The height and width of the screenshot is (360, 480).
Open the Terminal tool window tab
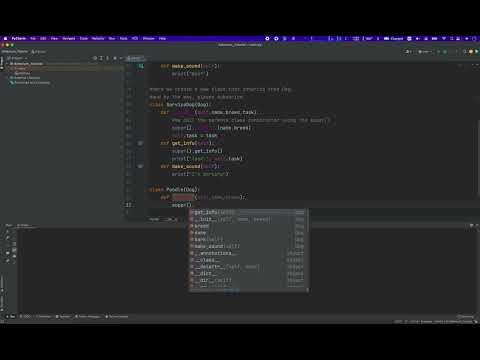tap(63, 316)
